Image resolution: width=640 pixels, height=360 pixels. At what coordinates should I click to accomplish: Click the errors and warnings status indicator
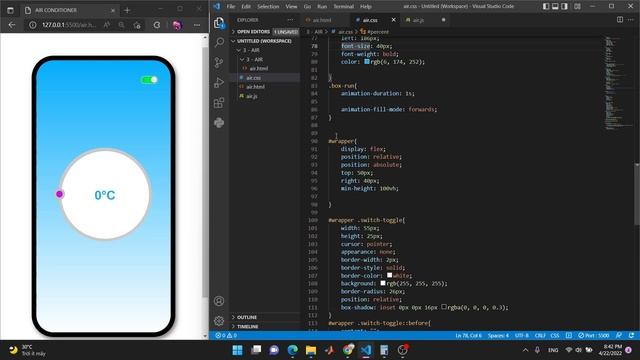226,336
